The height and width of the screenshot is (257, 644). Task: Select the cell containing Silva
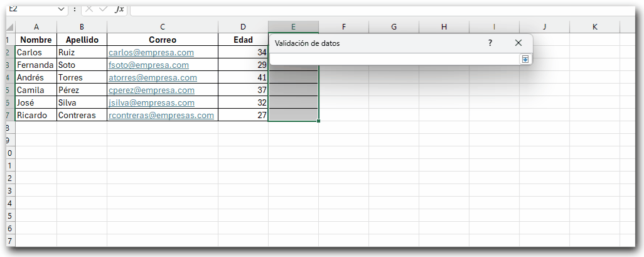82,102
